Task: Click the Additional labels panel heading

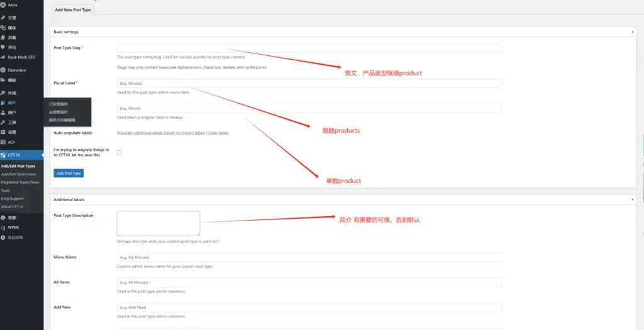Action: click(x=69, y=199)
